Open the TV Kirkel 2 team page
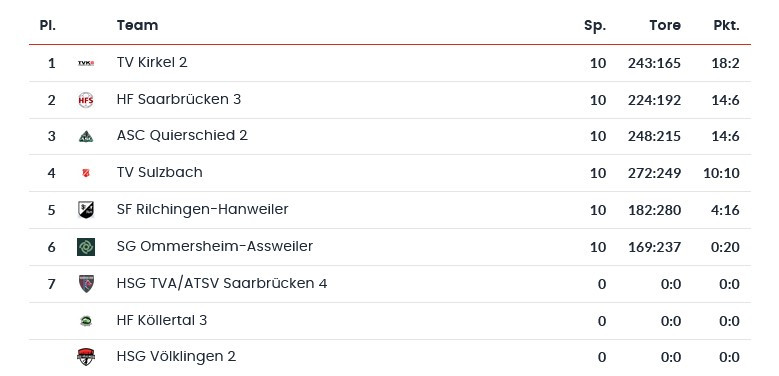 click(152, 62)
